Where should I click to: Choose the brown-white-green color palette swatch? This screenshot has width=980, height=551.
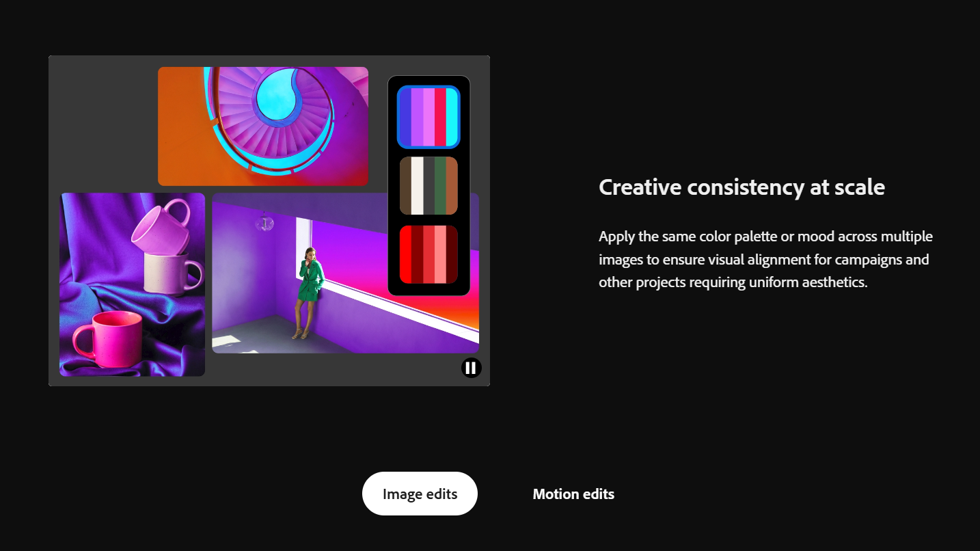tap(428, 185)
